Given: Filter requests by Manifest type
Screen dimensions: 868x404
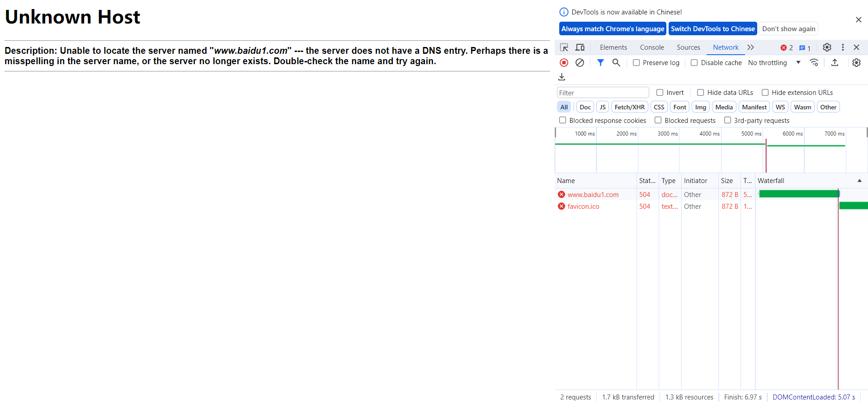Looking at the screenshot, I should tap(755, 107).
